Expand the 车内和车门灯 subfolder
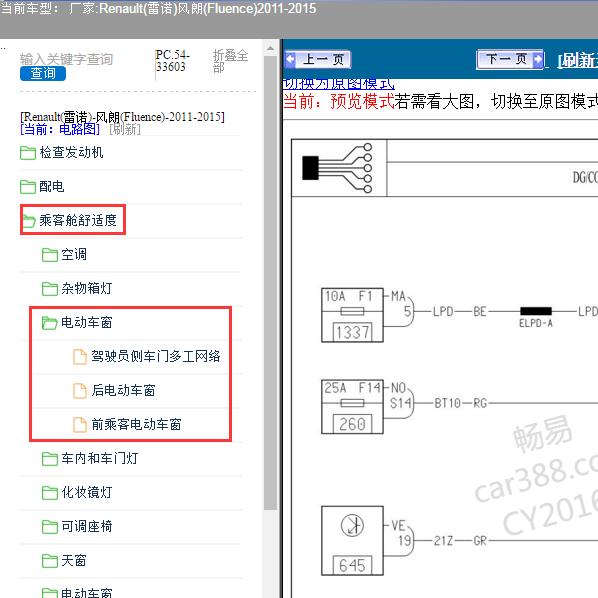This screenshot has height=598, width=598. [x=100, y=458]
